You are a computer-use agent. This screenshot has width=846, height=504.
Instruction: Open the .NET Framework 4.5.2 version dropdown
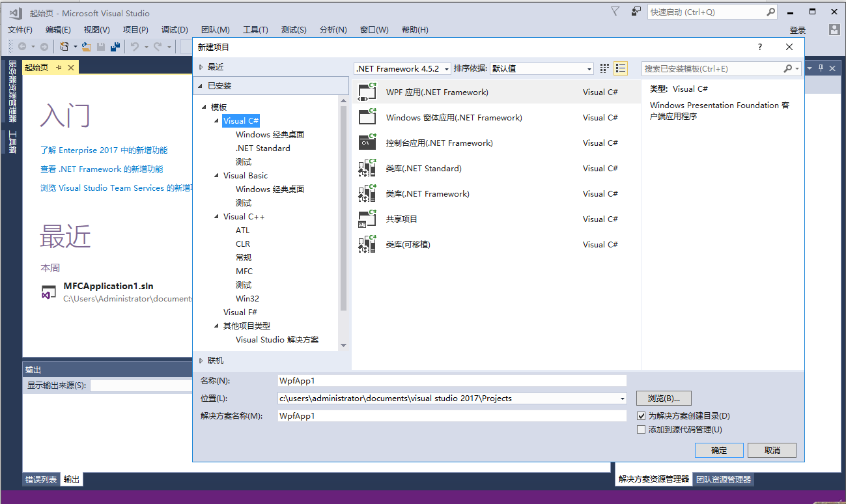pyautogui.click(x=403, y=68)
